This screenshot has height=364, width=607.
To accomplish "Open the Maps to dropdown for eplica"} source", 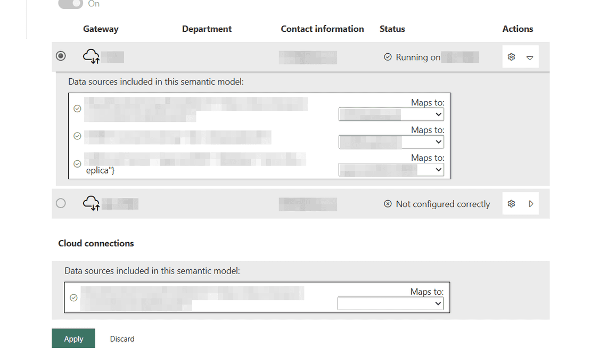I will click(391, 170).
